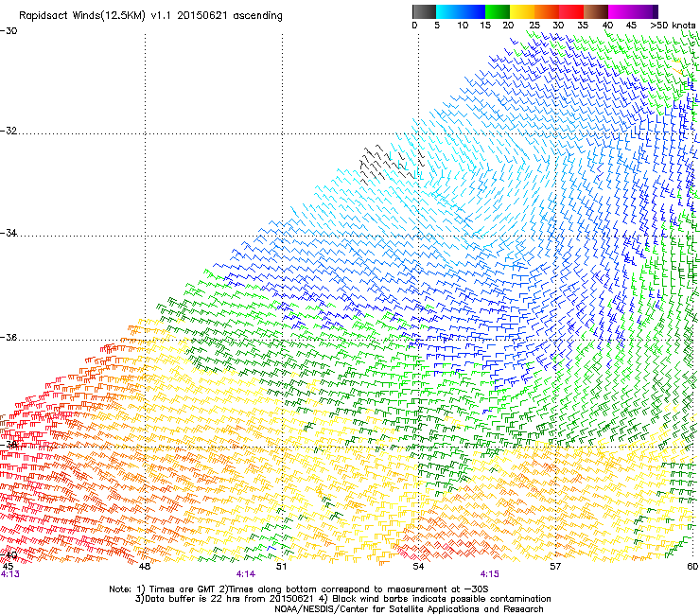Click the legend value 40

tap(607, 26)
